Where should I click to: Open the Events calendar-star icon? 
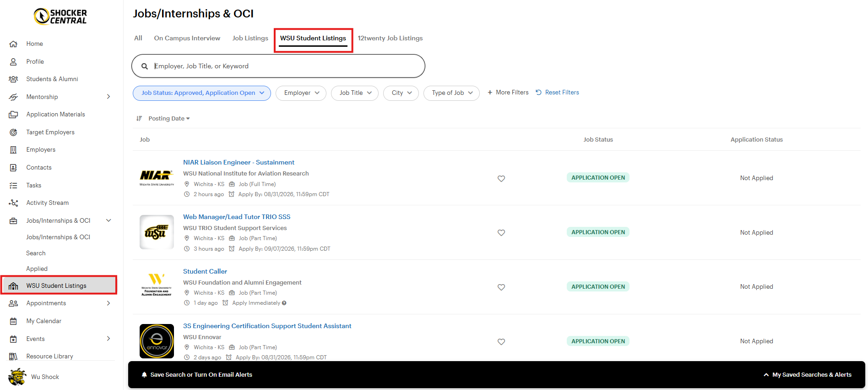point(13,339)
